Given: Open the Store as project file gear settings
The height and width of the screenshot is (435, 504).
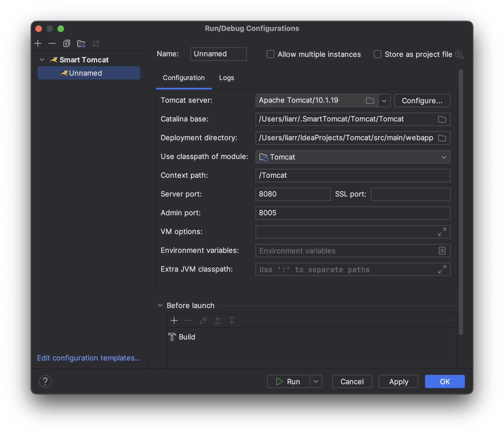Looking at the screenshot, I should [x=459, y=54].
